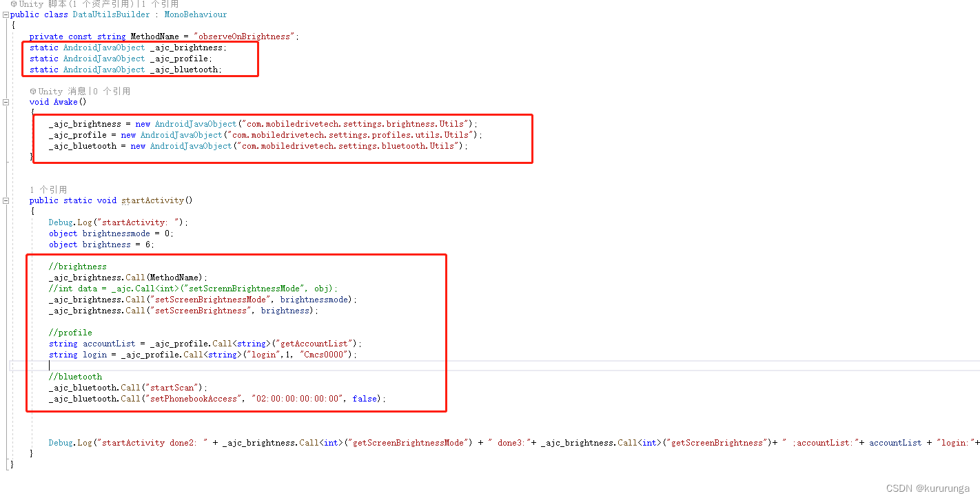Click "com.mobiledrivetech.settings.bluetooth.Utils" string

pos(347,146)
